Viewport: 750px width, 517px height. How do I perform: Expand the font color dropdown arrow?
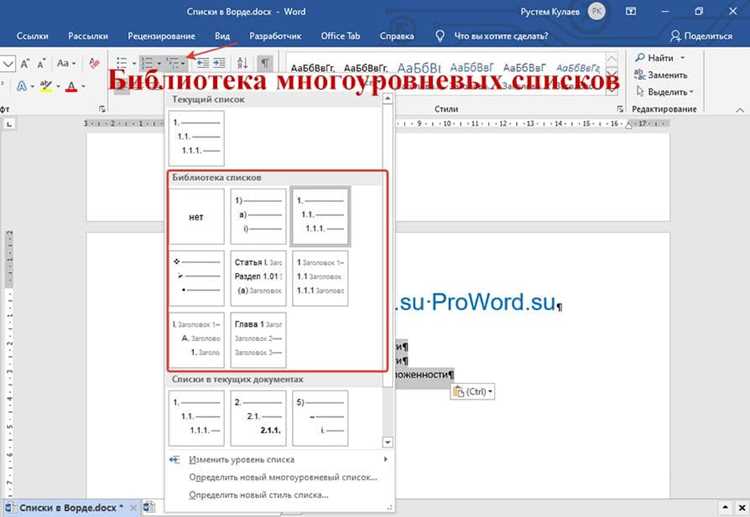point(83,87)
